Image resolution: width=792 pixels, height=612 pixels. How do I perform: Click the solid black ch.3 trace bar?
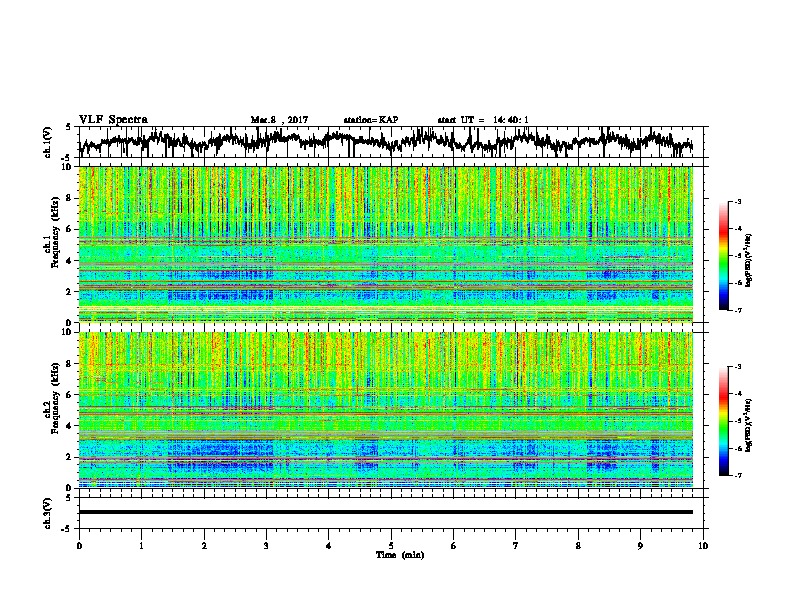coord(386,512)
